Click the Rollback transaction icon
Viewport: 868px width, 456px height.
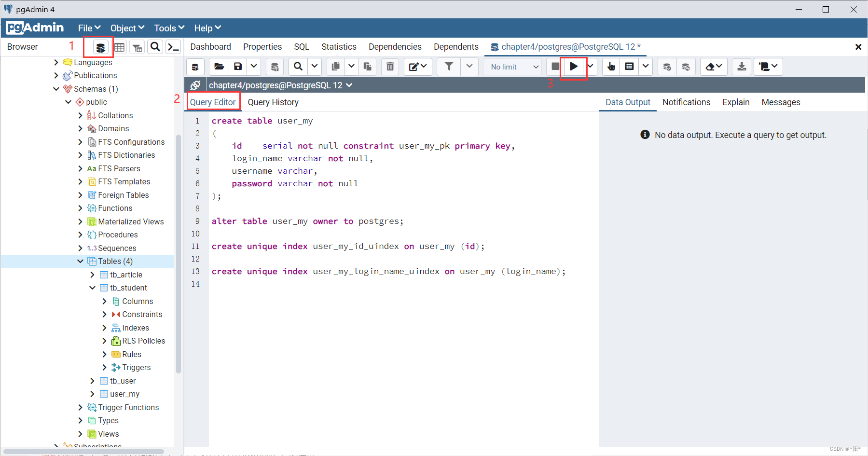[x=686, y=67]
